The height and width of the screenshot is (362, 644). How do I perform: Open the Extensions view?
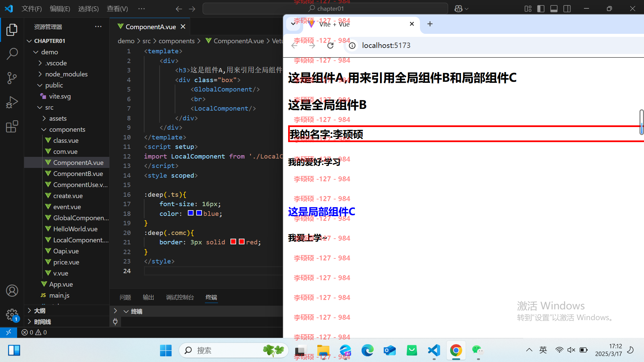coord(12,126)
